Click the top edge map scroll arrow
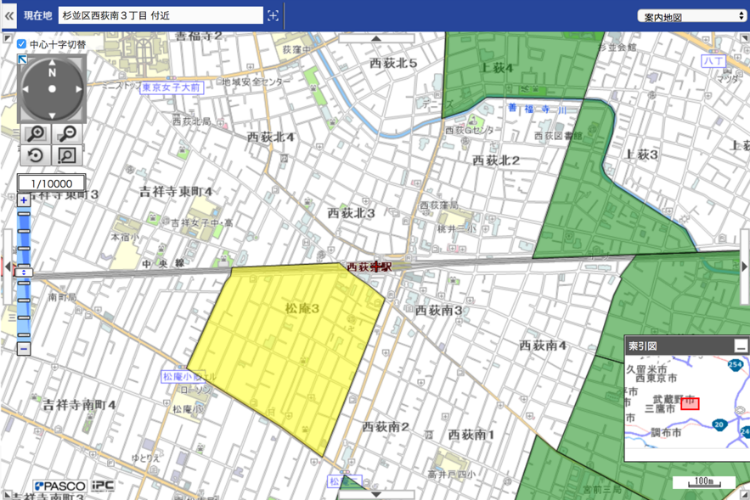 coord(376,38)
